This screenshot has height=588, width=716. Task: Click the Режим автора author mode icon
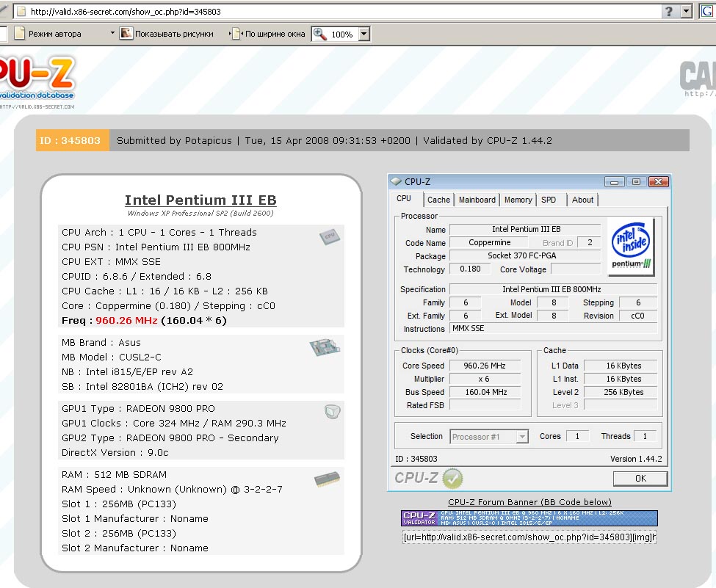click(19, 33)
